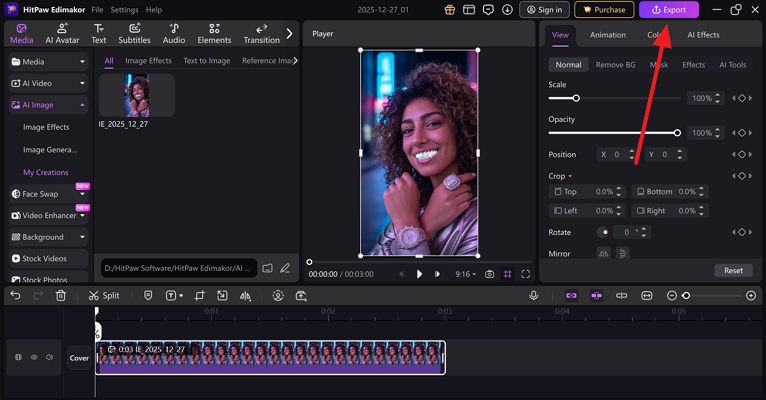Open the 9:16 aspect ratio dropdown
The image size is (766, 400).
(x=466, y=274)
